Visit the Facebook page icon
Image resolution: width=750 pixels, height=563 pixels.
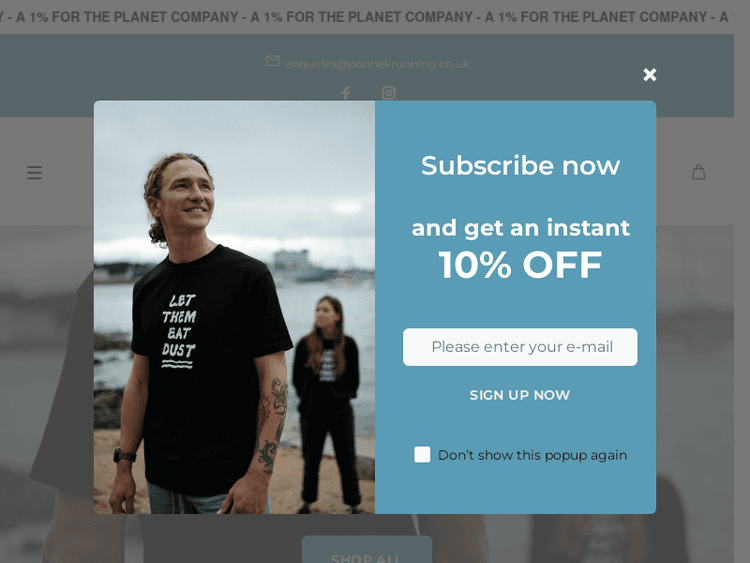click(346, 92)
